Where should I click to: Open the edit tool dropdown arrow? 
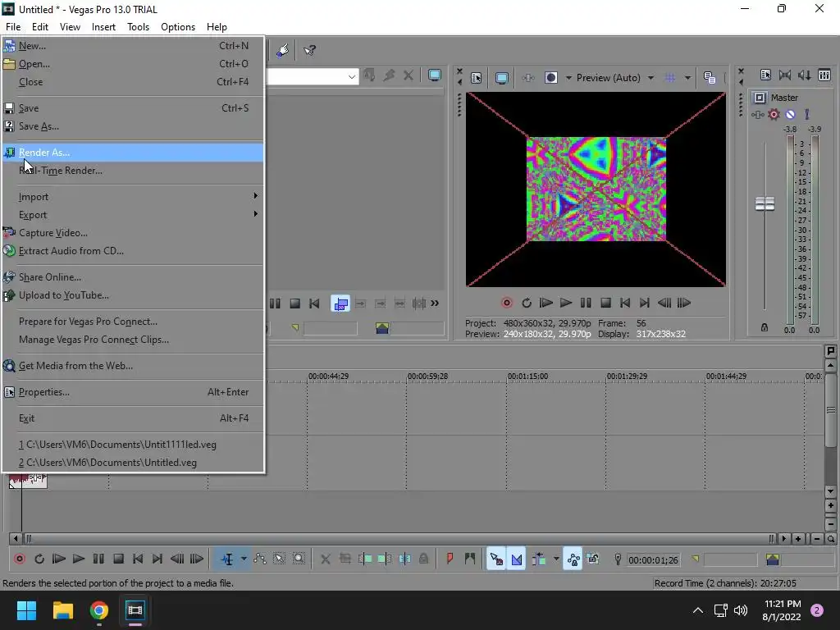[x=244, y=559]
